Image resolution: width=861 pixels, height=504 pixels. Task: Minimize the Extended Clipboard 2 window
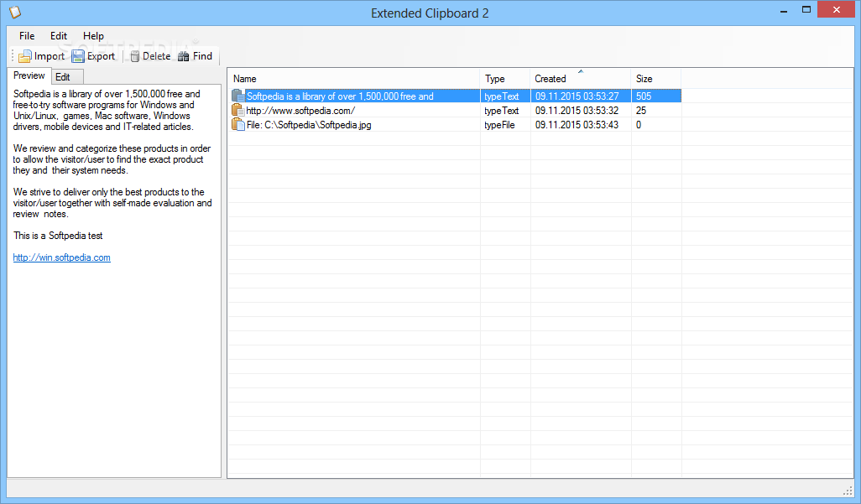[784, 10]
